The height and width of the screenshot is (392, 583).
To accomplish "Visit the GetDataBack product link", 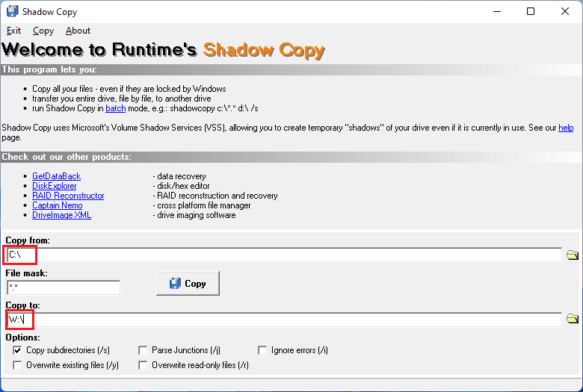I will tap(57, 176).
